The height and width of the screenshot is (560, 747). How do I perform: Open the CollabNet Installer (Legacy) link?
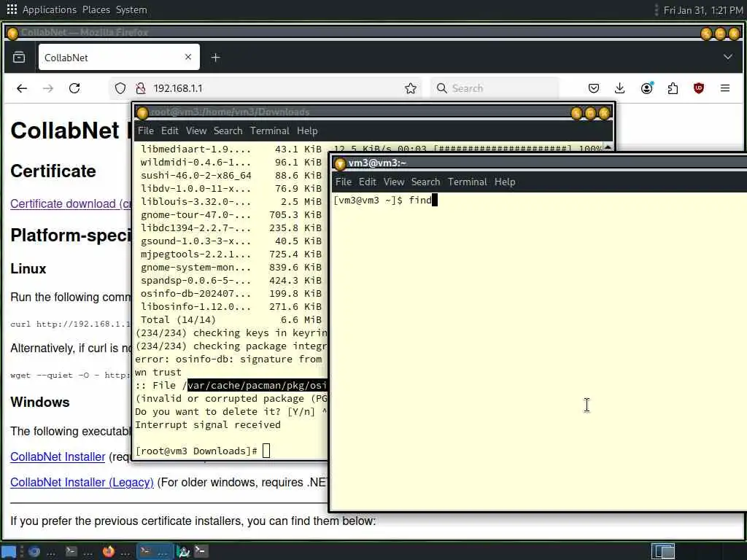(x=82, y=483)
